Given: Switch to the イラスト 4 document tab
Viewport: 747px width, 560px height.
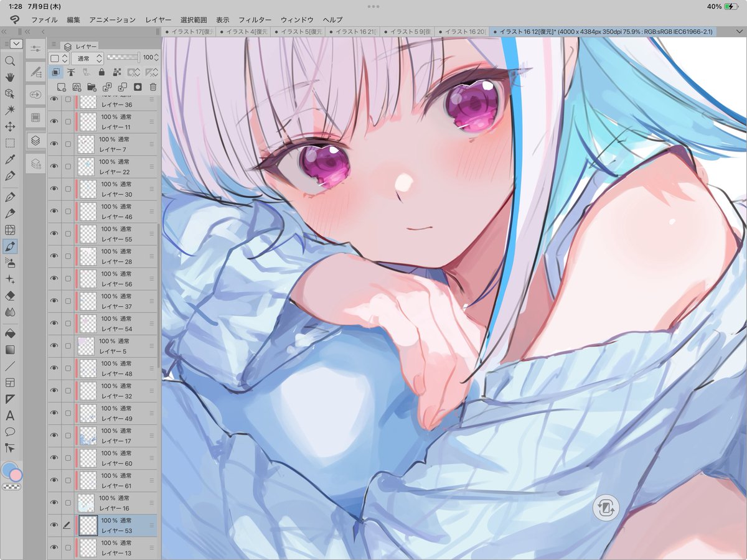Looking at the screenshot, I should click(243, 31).
